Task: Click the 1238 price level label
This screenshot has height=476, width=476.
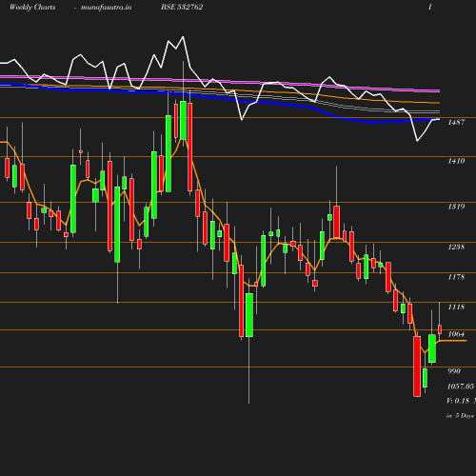Action: click(x=456, y=247)
